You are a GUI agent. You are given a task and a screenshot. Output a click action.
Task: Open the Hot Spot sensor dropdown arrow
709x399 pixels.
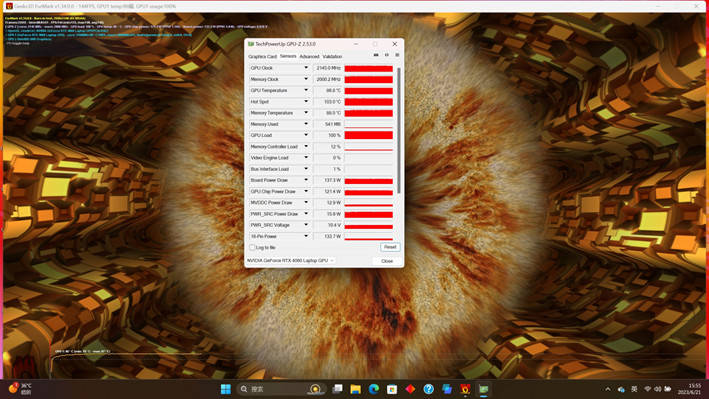pos(306,101)
